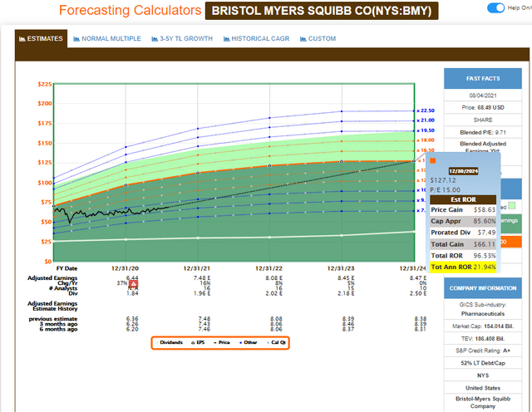This screenshot has width=532, height=412.
Task: Click the 52% LT Debt/Cap entry
Action: 483,363
